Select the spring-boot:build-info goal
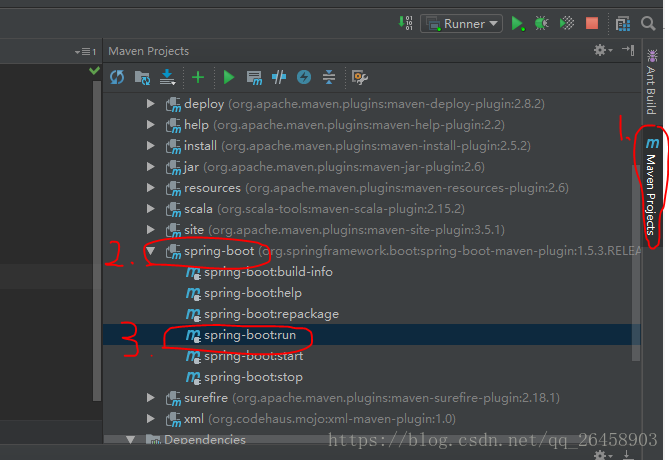Viewport: 669px width, 460px height. [x=268, y=272]
